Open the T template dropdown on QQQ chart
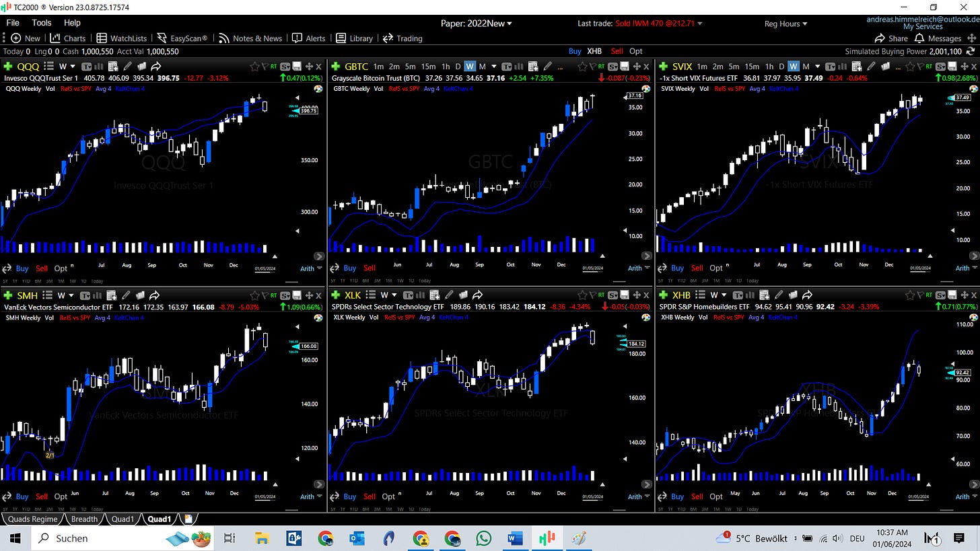This screenshot has width=980, height=551. coord(87,67)
